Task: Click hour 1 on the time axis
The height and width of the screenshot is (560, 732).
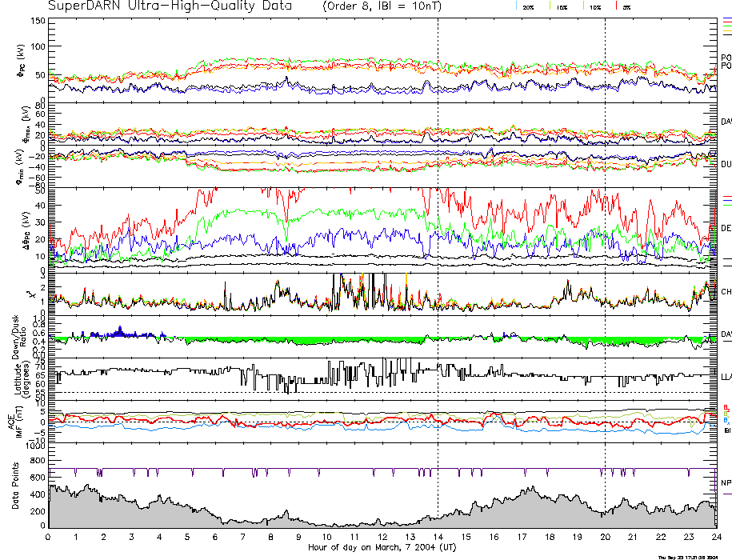Action: point(76,537)
